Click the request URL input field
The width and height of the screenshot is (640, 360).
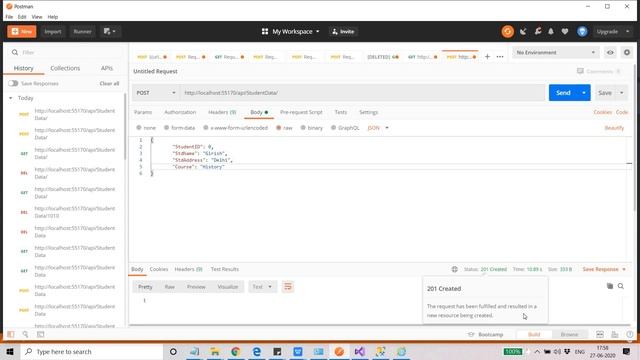pos(362,93)
